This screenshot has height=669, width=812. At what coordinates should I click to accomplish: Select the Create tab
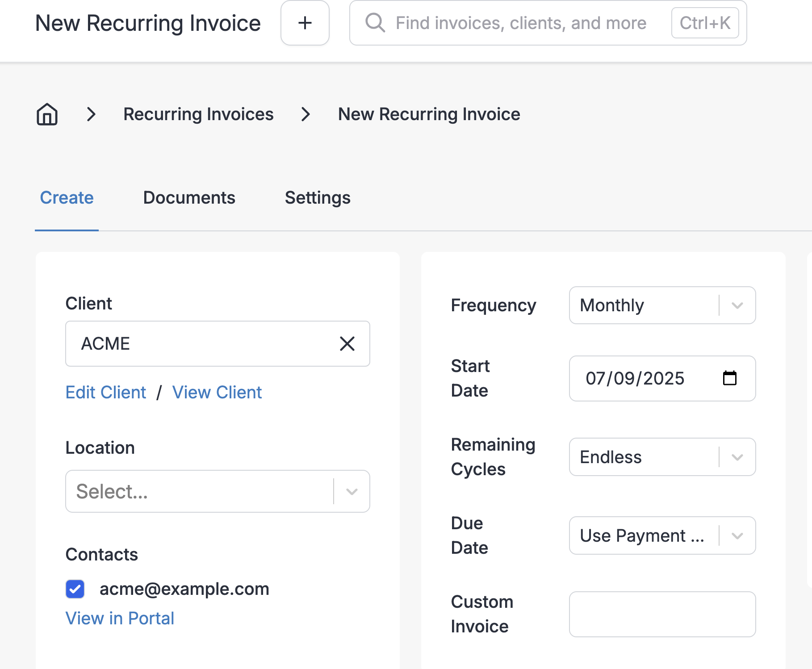67,198
